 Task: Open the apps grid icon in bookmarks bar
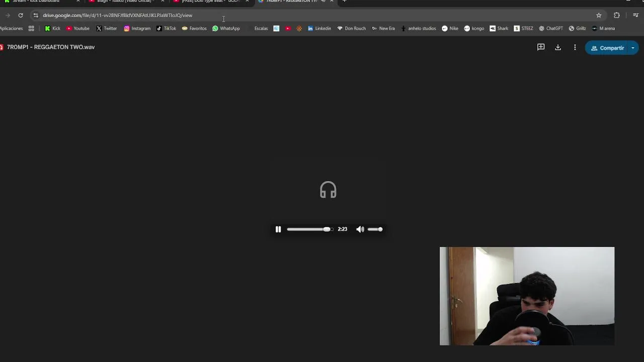(31, 28)
